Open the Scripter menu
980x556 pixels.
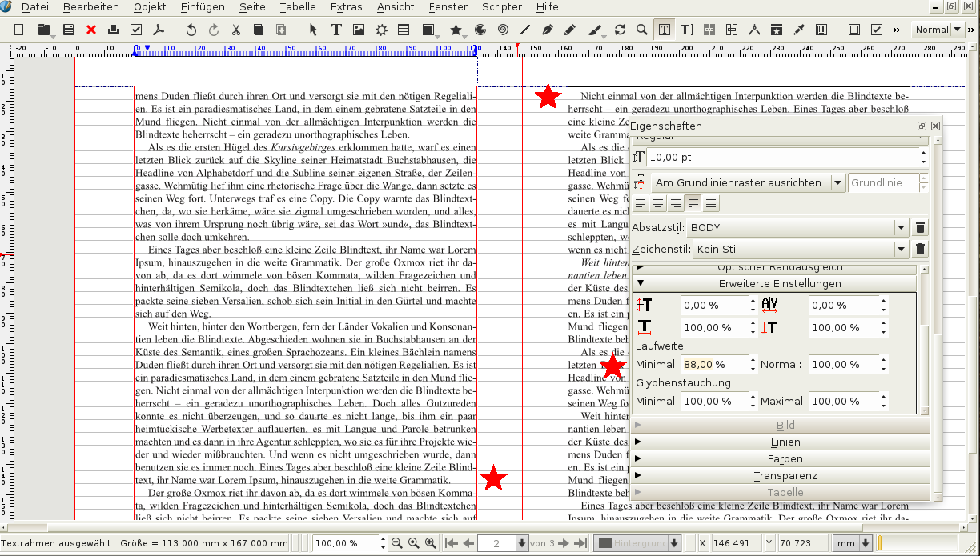(501, 7)
